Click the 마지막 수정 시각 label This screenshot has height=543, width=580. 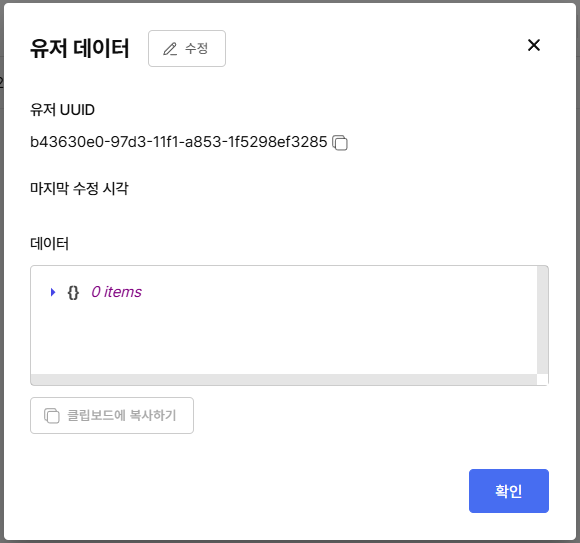click(79, 188)
